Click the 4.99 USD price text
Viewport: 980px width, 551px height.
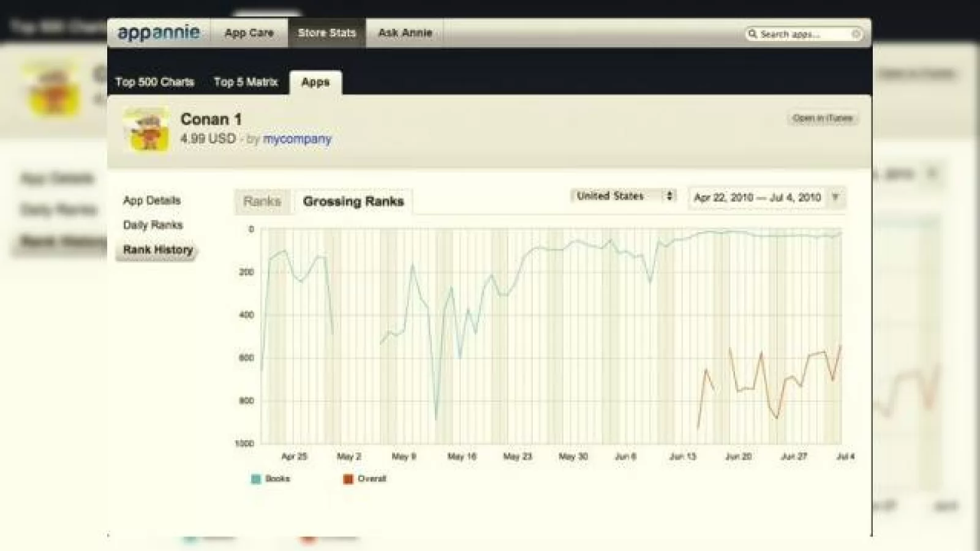(208, 139)
